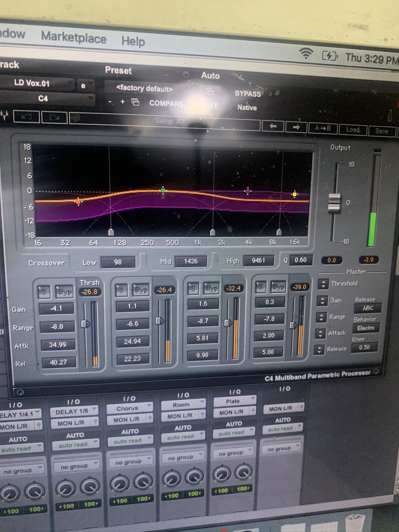Click the Master Threshold up/down stepper
399x532 pixels.
point(323,284)
